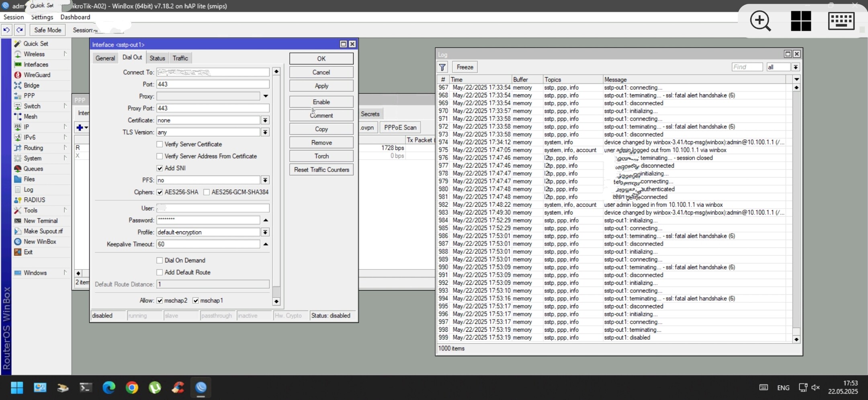
Task: Open the Queues menu icon
Action: 18,169
